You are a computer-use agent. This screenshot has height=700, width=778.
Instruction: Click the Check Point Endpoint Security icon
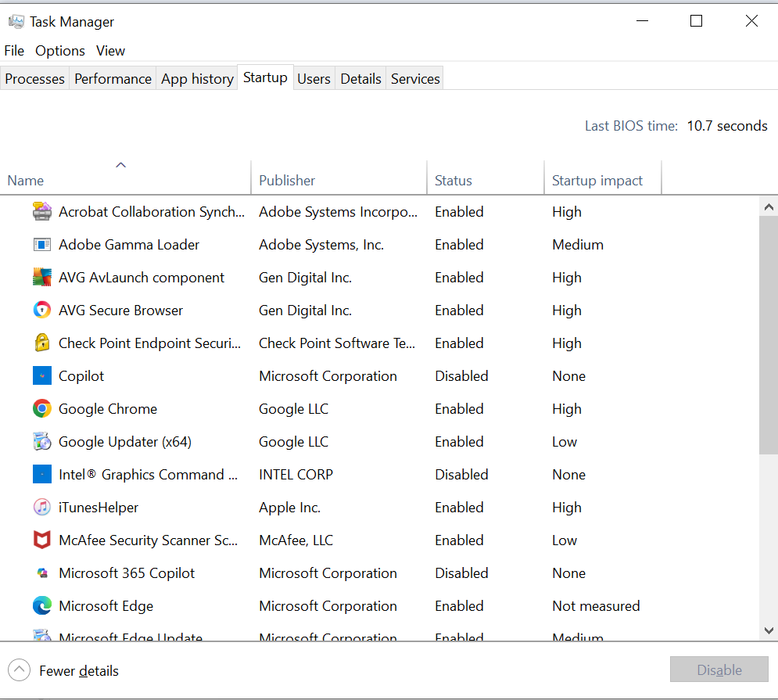41,343
